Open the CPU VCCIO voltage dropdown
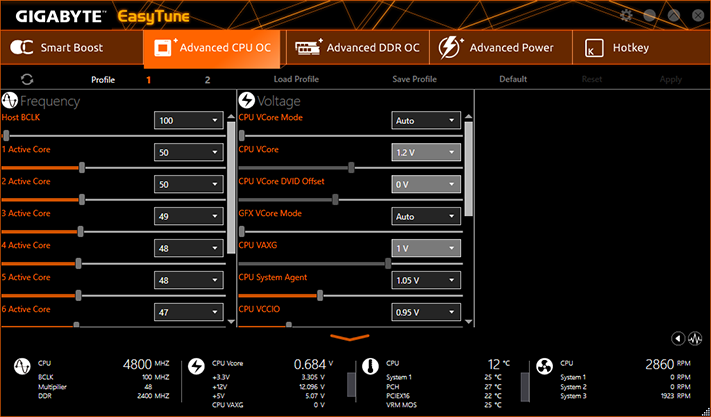 pyautogui.click(x=426, y=312)
